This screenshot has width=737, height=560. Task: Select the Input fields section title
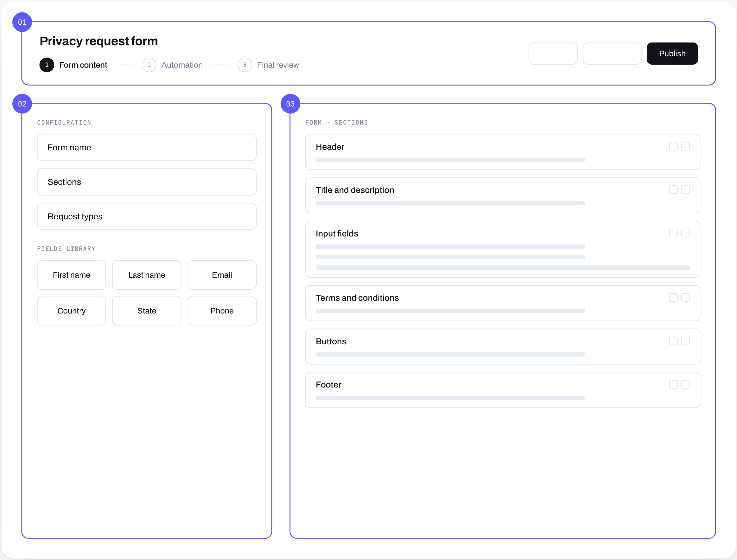(337, 233)
